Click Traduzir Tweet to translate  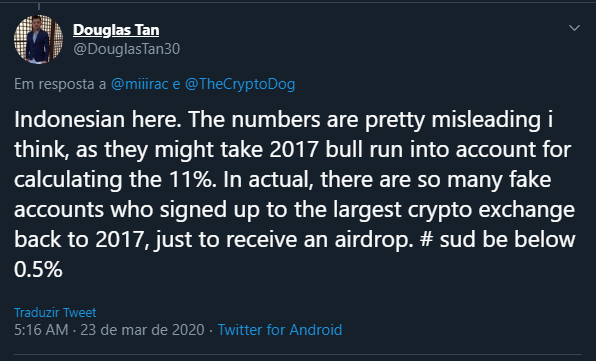click(55, 312)
